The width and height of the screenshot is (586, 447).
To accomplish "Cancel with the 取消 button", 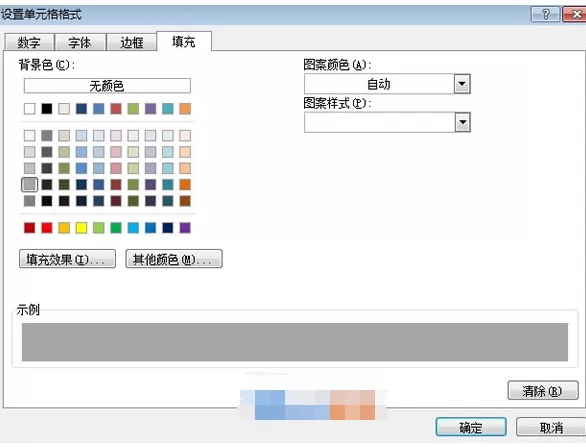I will point(551,427).
